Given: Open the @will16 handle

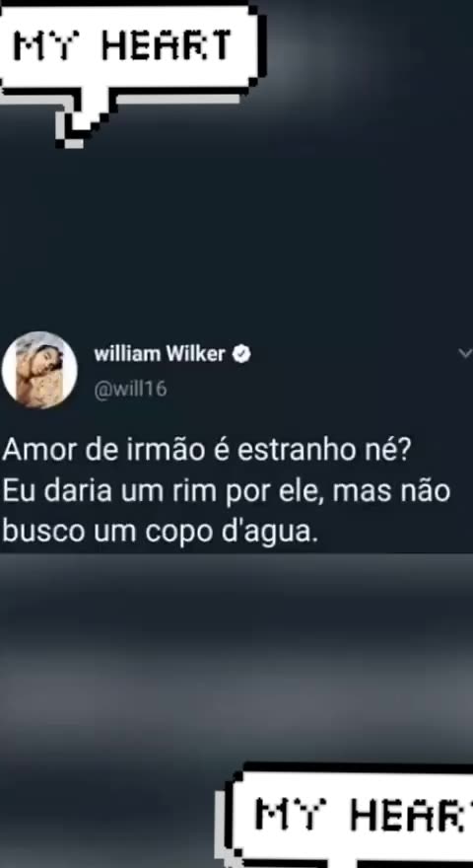Looking at the screenshot, I should point(130,390).
